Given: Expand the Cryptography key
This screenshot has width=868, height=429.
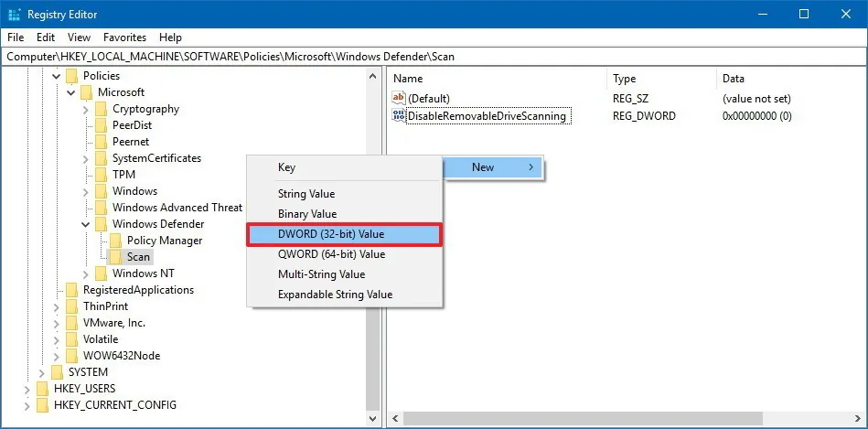Looking at the screenshot, I should tap(85, 109).
